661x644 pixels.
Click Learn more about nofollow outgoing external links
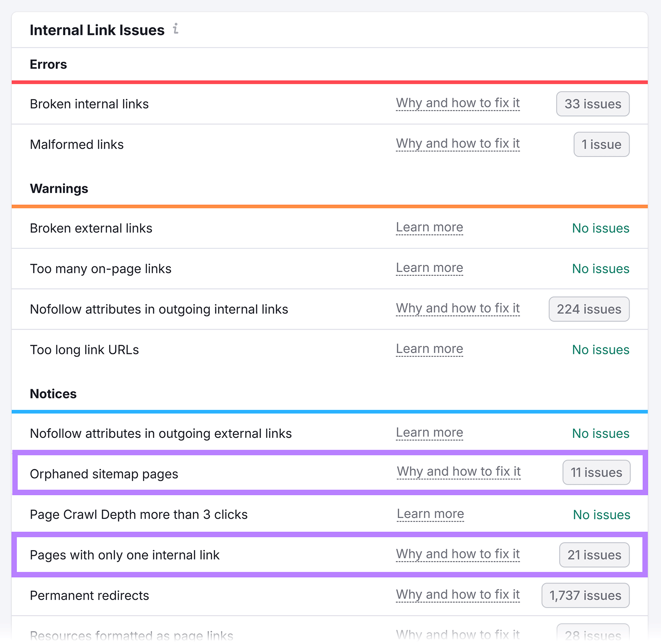tap(429, 432)
